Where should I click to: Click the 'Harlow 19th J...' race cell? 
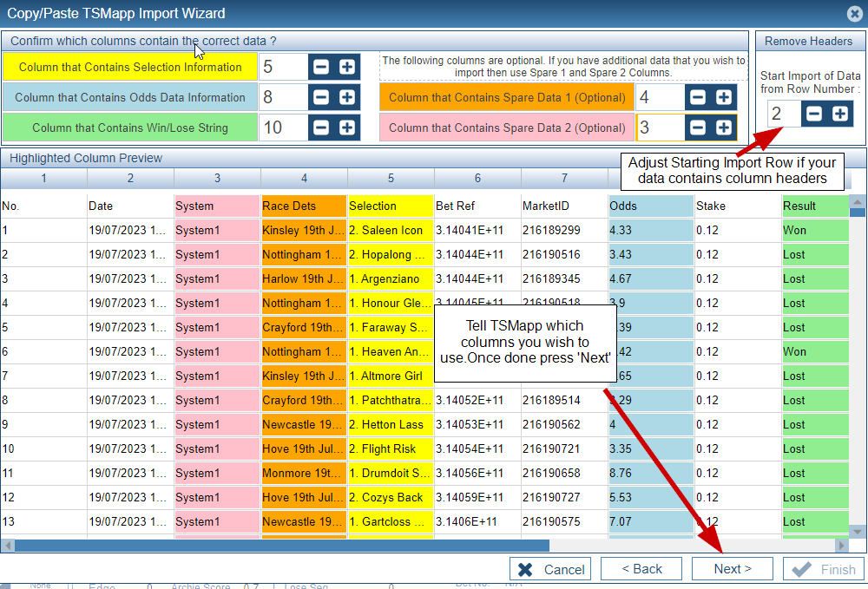(304, 278)
